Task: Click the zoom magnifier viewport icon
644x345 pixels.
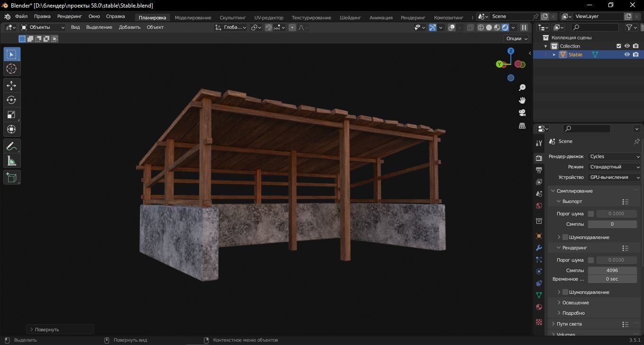Action: coord(522,88)
